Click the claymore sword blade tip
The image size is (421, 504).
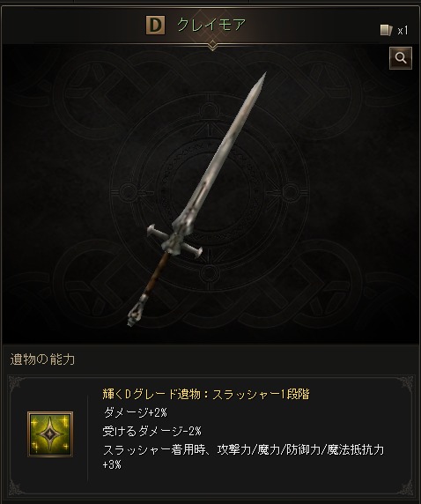pos(264,78)
